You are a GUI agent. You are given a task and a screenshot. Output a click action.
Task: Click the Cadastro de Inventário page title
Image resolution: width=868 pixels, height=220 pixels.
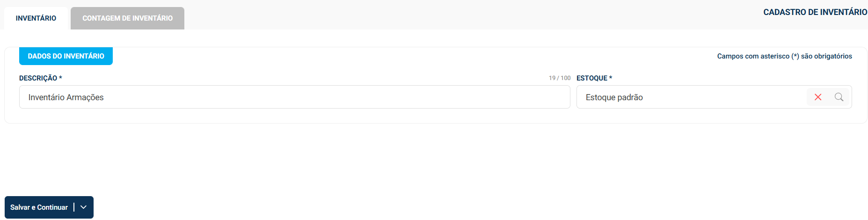[815, 12]
